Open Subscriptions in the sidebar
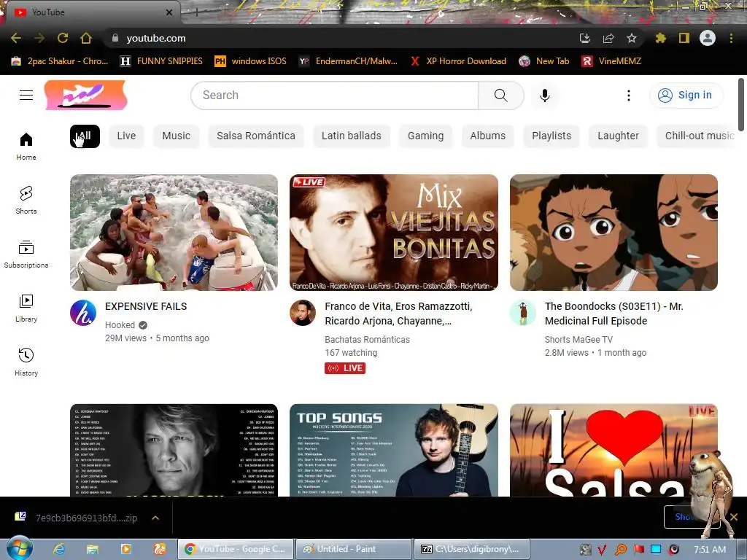This screenshot has width=747, height=560. pyautogui.click(x=26, y=254)
